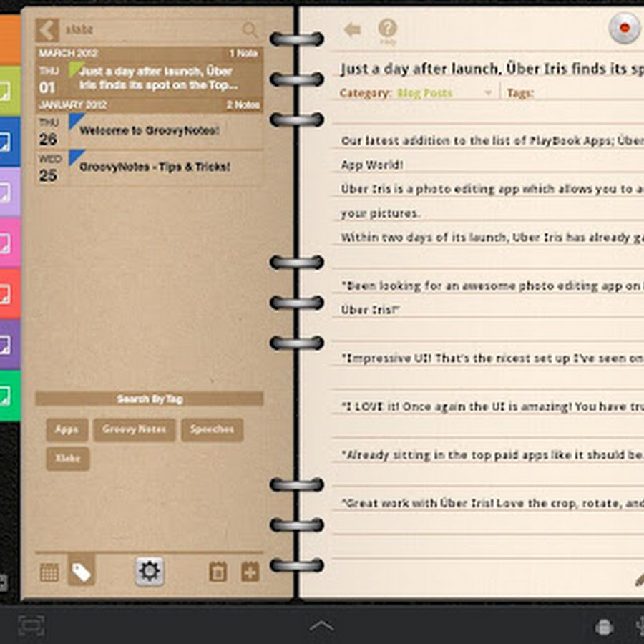The width and height of the screenshot is (644, 644).
Task: Click the note title starting 'Just a day after launch'
Action: (x=492, y=69)
